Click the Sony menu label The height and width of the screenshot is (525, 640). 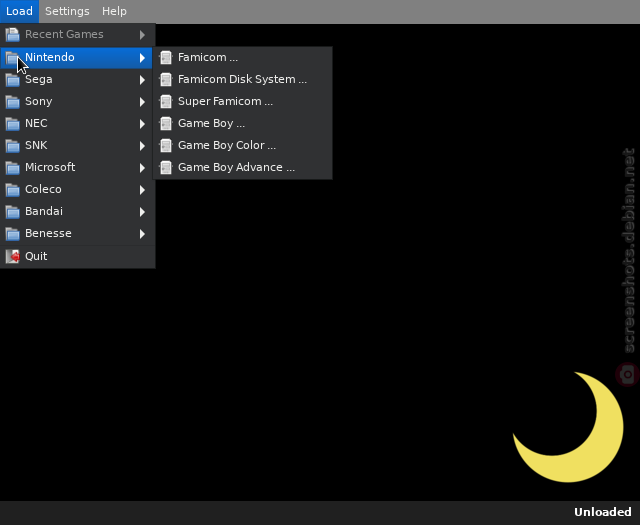[x=39, y=102]
